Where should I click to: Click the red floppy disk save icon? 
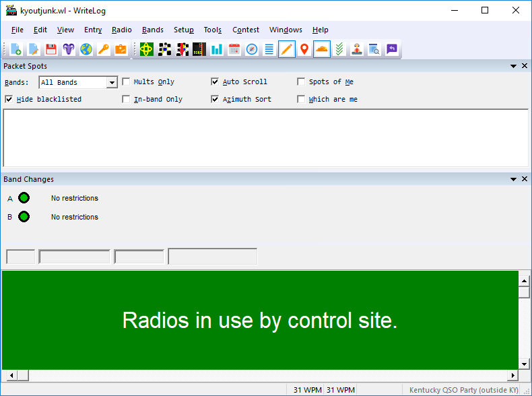coord(51,50)
